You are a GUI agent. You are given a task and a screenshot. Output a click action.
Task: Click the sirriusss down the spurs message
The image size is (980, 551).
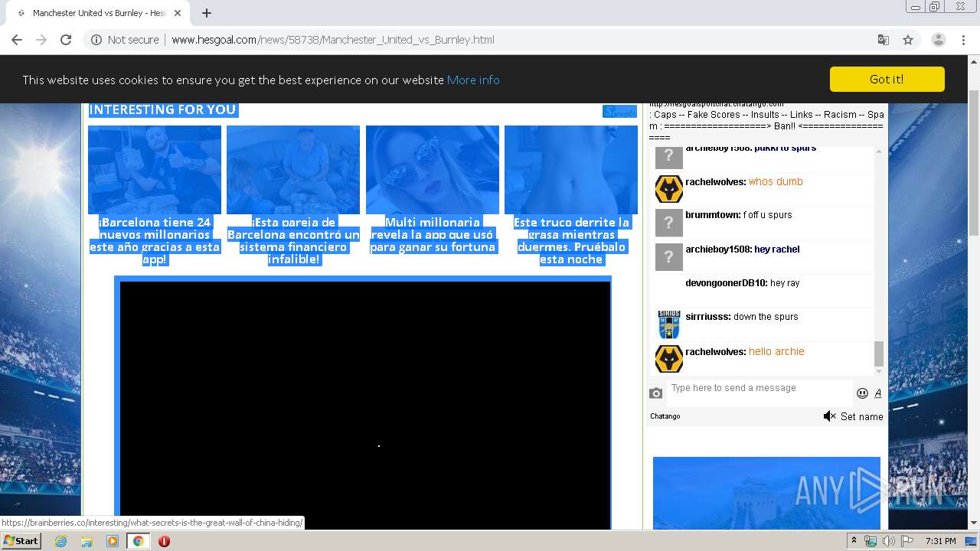click(766, 317)
